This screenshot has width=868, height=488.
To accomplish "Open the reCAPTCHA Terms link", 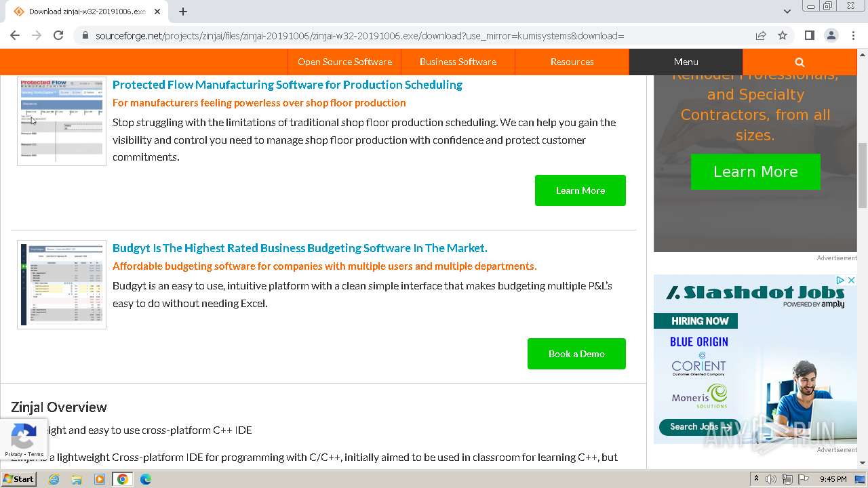I will (x=36, y=455).
